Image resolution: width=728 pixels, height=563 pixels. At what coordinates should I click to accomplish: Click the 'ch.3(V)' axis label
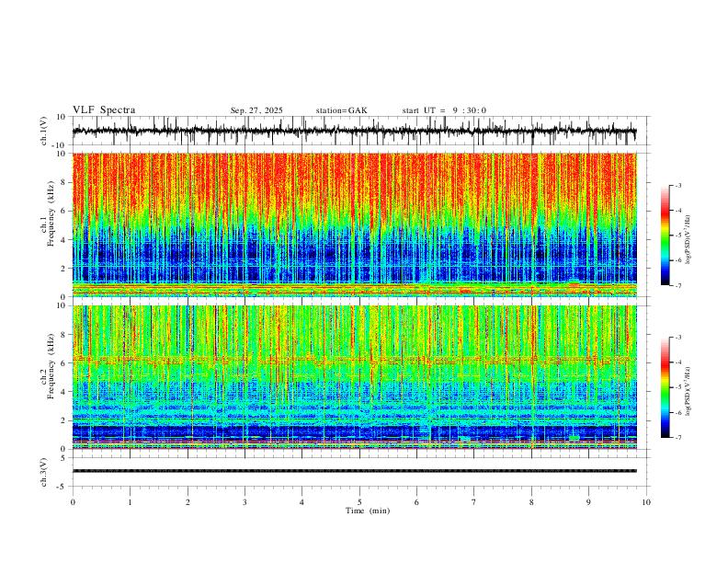[x=44, y=472]
